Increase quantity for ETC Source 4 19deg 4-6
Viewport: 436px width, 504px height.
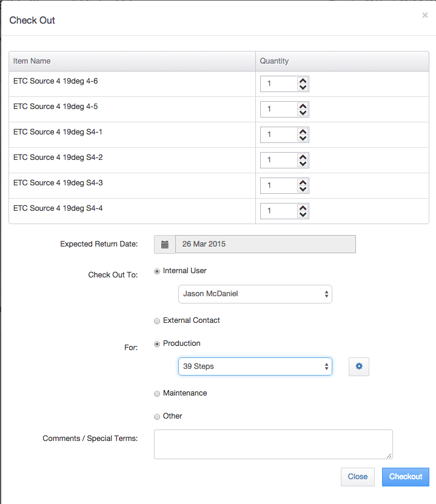point(303,81)
